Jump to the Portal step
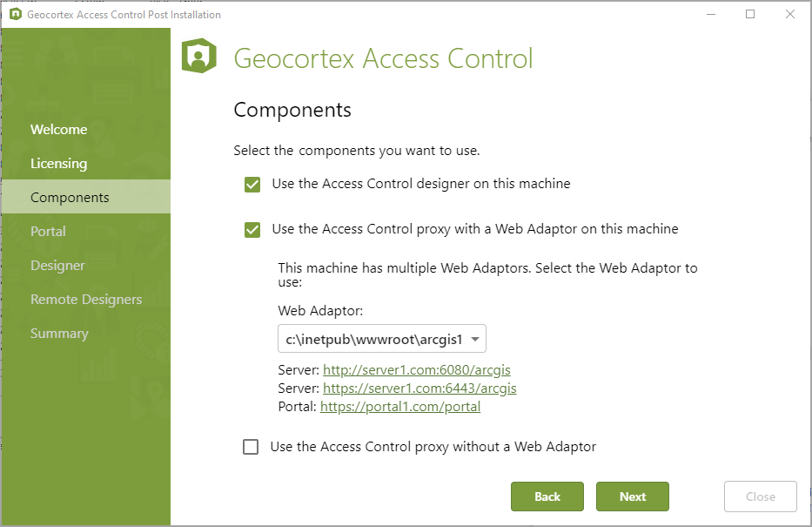Image resolution: width=812 pixels, height=527 pixels. pyautogui.click(x=48, y=231)
